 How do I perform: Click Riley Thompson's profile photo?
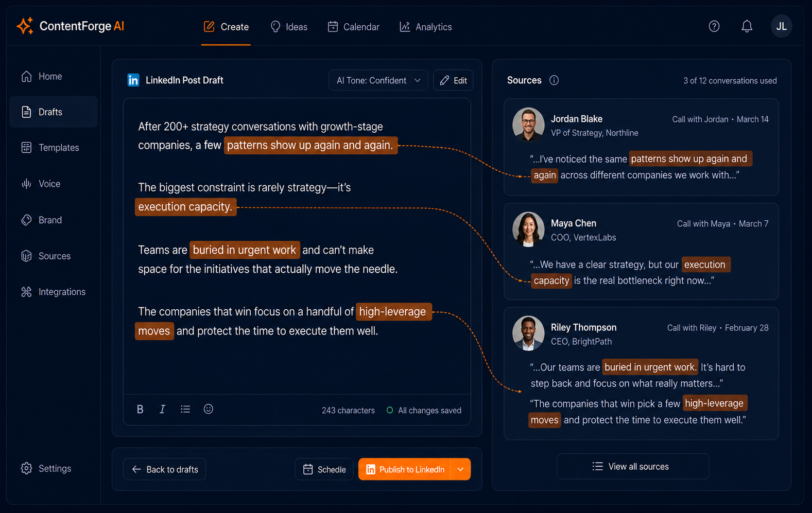528,333
